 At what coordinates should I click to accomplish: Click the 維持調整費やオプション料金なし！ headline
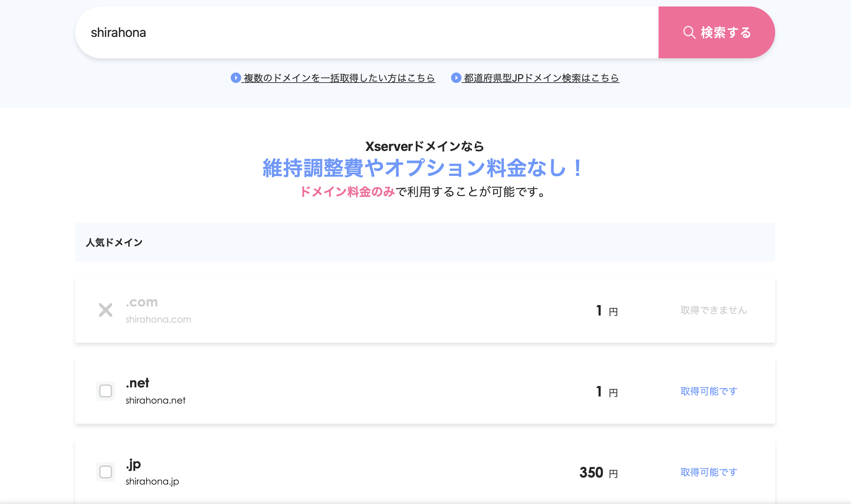423,168
